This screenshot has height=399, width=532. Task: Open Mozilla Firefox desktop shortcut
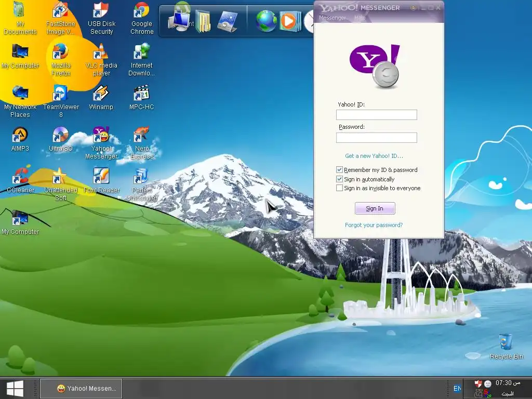(61, 60)
